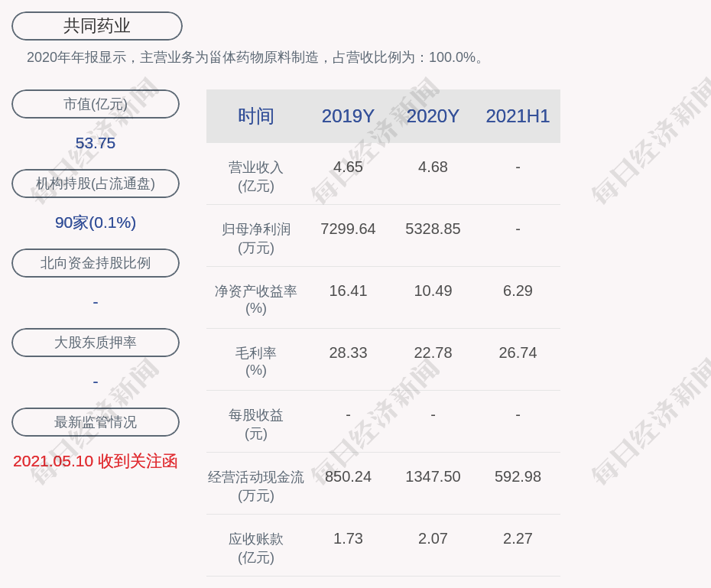Click the 90家(0.1%) institutional holding value
The image size is (711, 588).
point(96,223)
